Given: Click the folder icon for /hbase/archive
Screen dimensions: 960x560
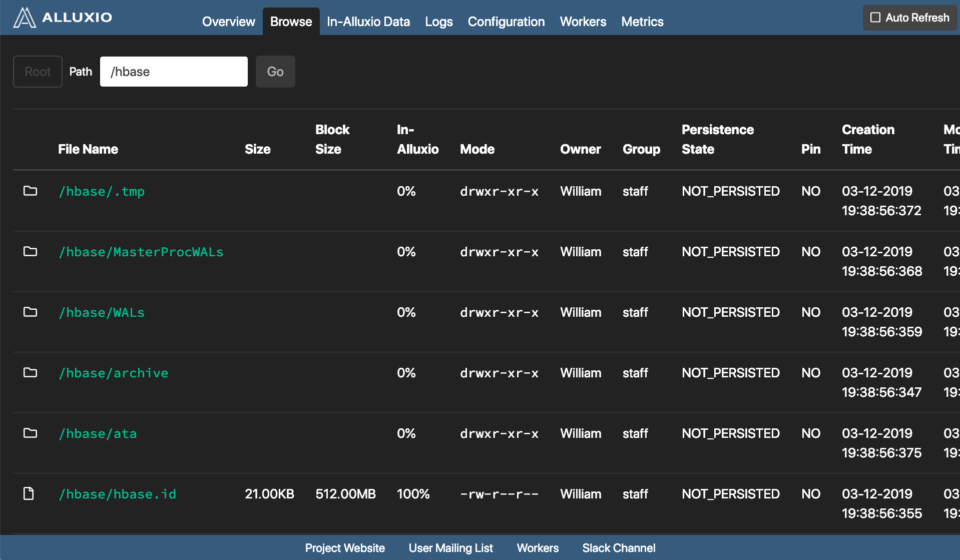Looking at the screenshot, I should [x=31, y=372].
